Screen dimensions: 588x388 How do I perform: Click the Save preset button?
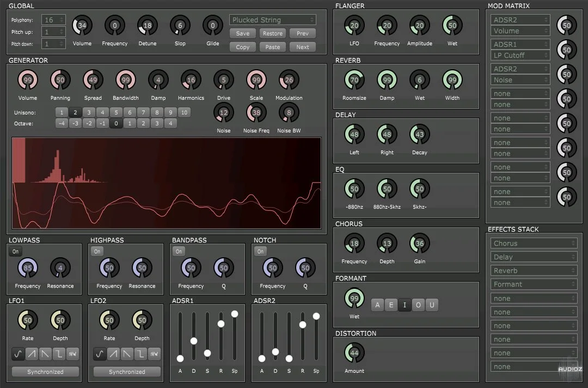(243, 33)
